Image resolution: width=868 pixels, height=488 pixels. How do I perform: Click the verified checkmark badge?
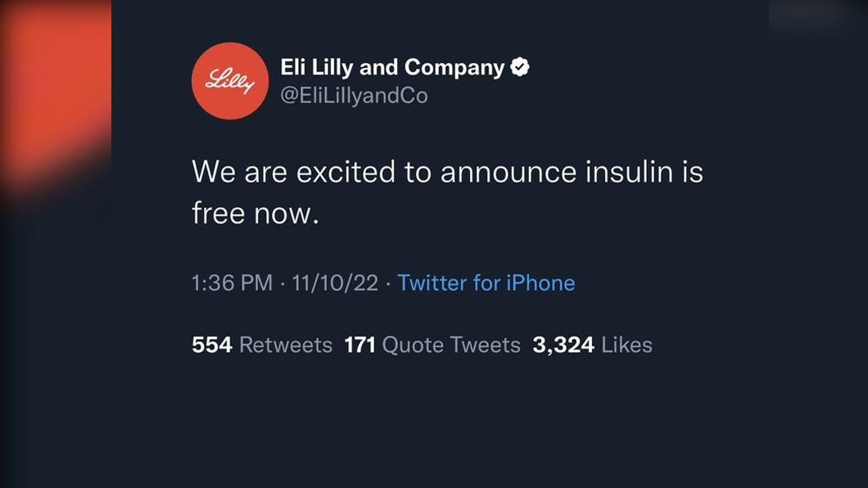click(519, 67)
